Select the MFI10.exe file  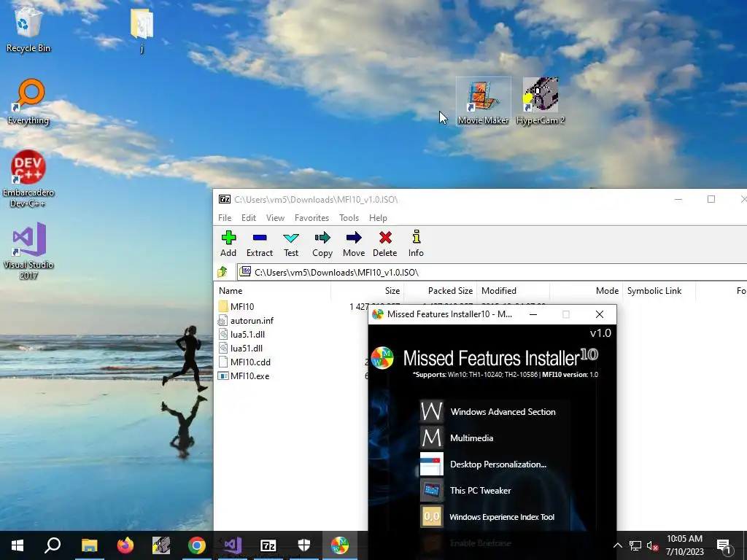(x=249, y=376)
